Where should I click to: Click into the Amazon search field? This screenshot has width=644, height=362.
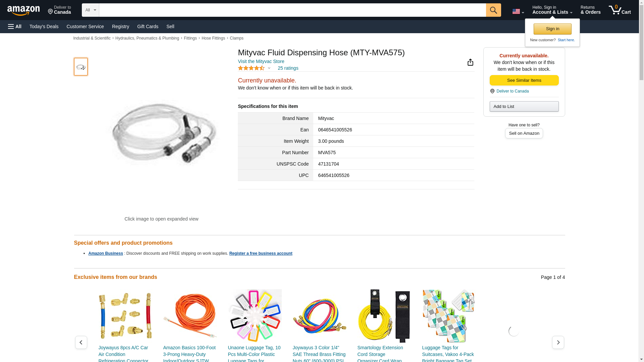coord(292,10)
